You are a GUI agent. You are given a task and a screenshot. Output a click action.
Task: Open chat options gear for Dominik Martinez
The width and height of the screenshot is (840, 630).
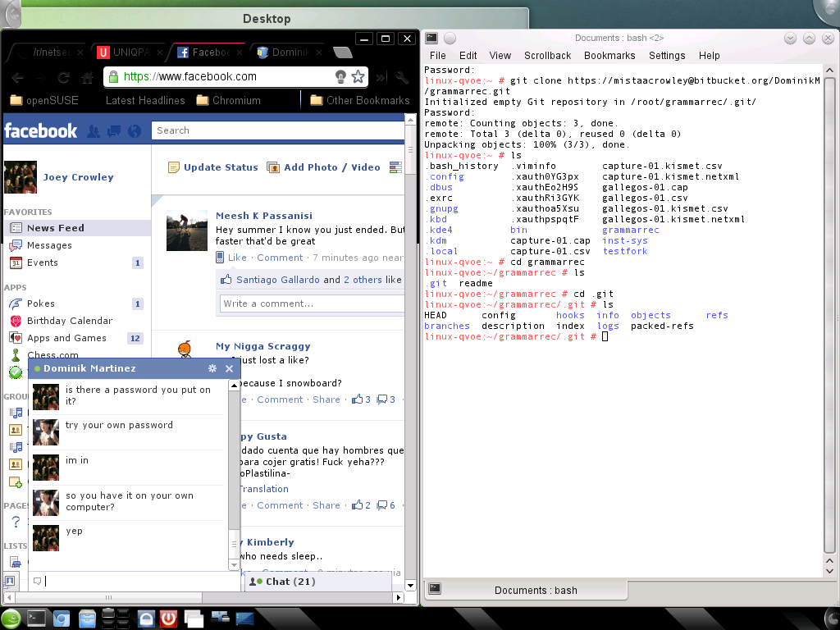tap(212, 369)
